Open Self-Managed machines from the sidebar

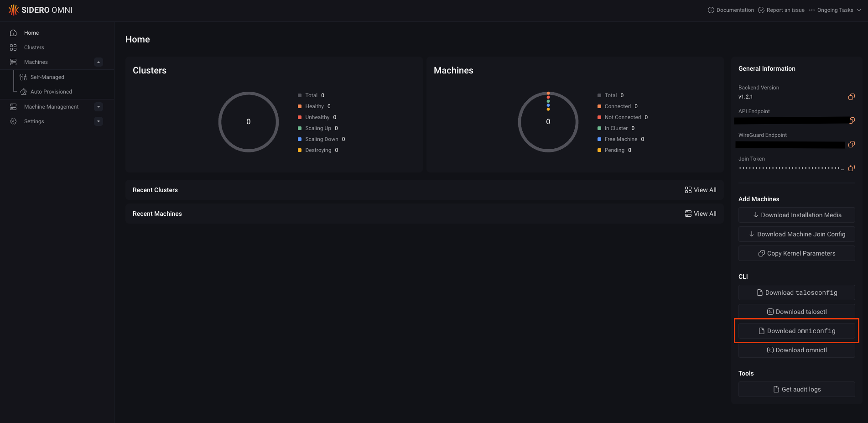point(47,77)
